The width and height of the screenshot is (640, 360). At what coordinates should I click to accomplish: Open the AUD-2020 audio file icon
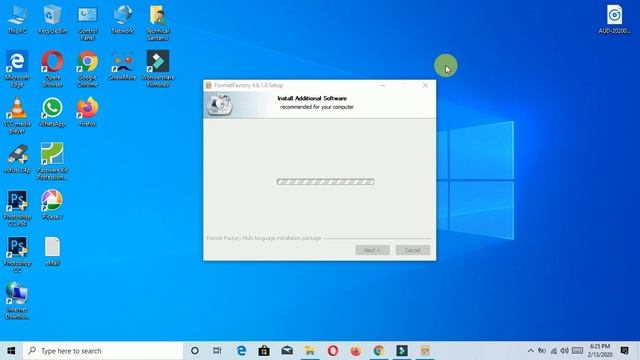614,19
